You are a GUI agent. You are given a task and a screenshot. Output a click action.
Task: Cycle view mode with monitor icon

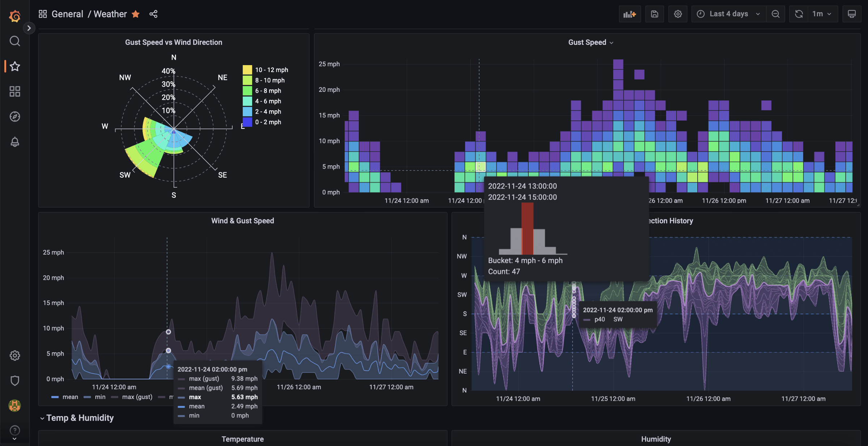(852, 14)
